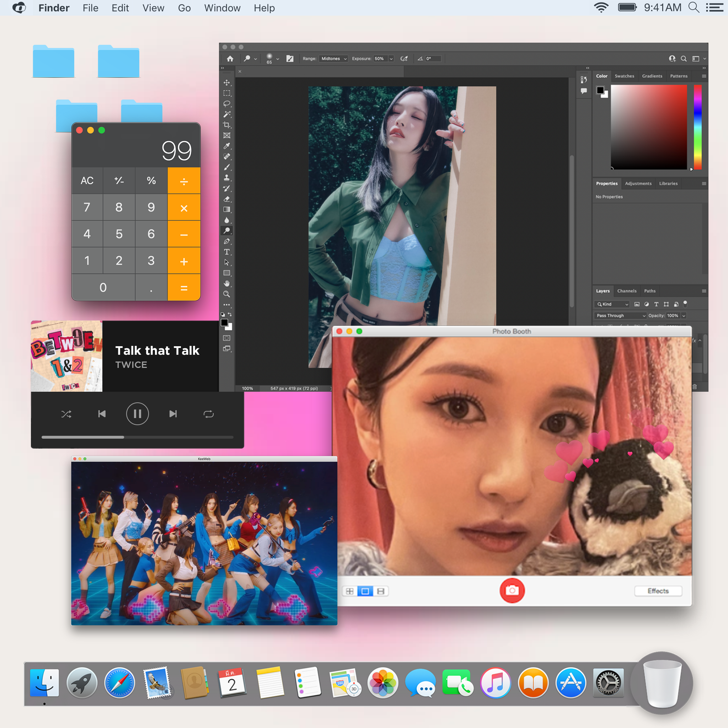Toggle Quick Mask mode icon
The width and height of the screenshot is (728, 728).
(226, 338)
